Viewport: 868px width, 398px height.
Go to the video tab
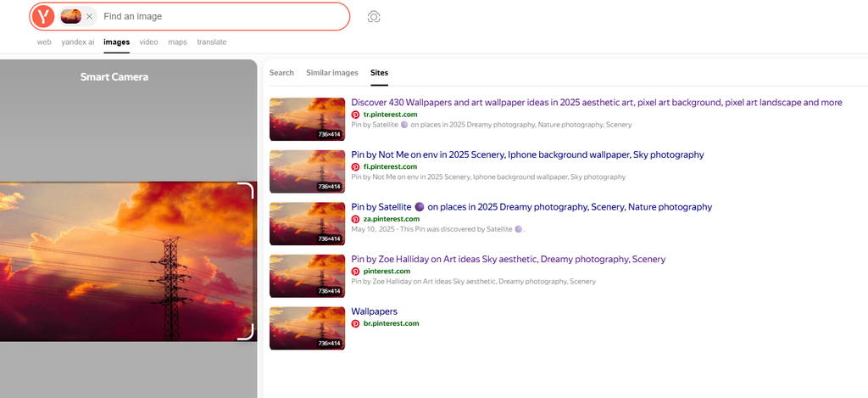[148, 42]
